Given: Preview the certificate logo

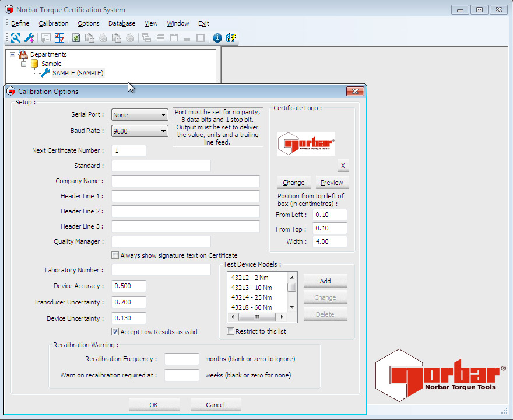Looking at the screenshot, I should tap(332, 183).
